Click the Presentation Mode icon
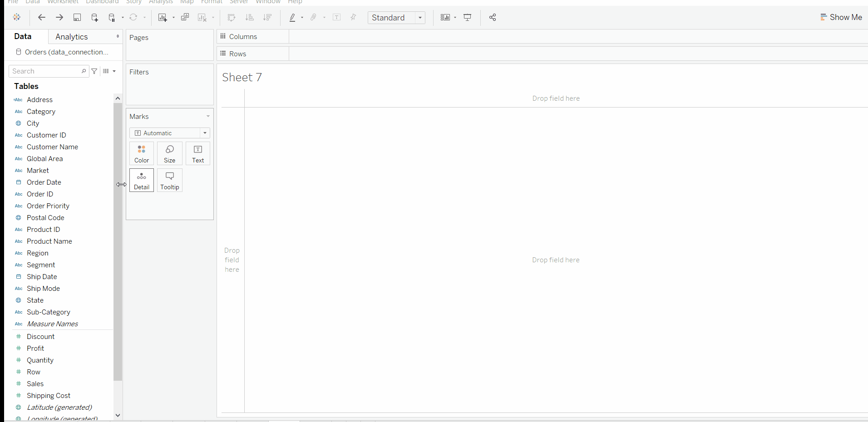The height and width of the screenshot is (422, 868). (x=467, y=17)
